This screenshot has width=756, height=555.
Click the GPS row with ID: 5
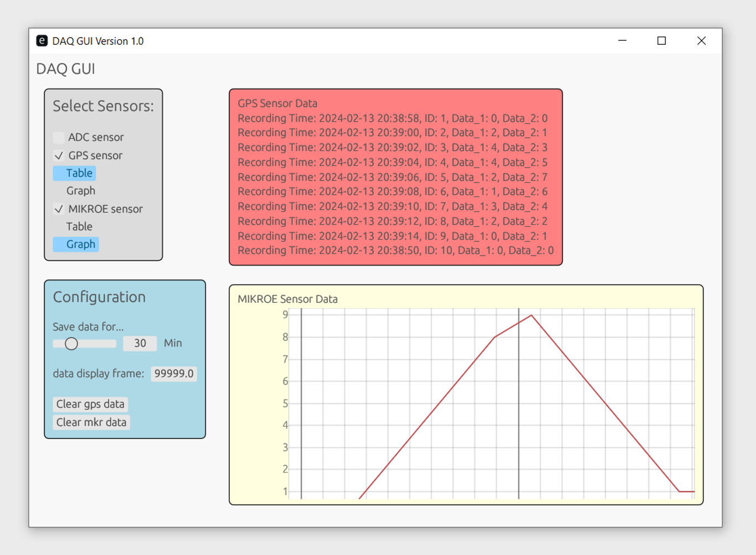point(393,177)
